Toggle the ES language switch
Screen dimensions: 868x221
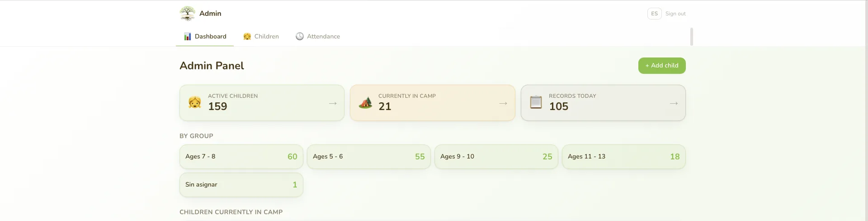coord(654,14)
